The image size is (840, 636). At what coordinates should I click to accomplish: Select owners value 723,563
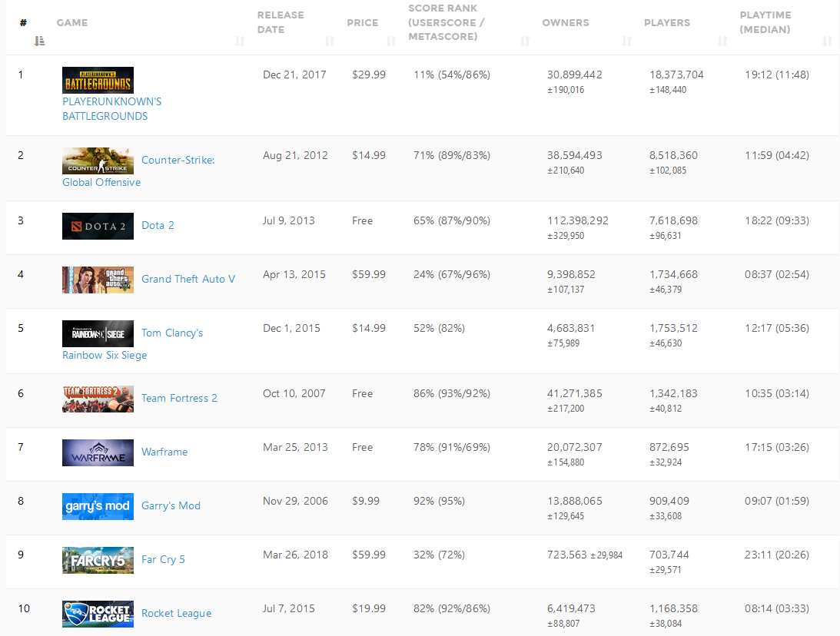pyautogui.click(x=566, y=555)
